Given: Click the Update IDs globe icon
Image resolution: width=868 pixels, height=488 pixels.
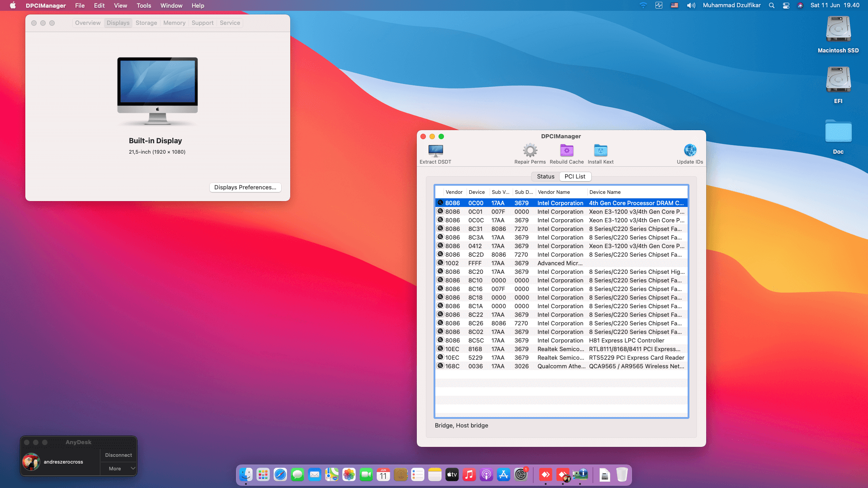Looking at the screenshot, I should pos(690,150).
